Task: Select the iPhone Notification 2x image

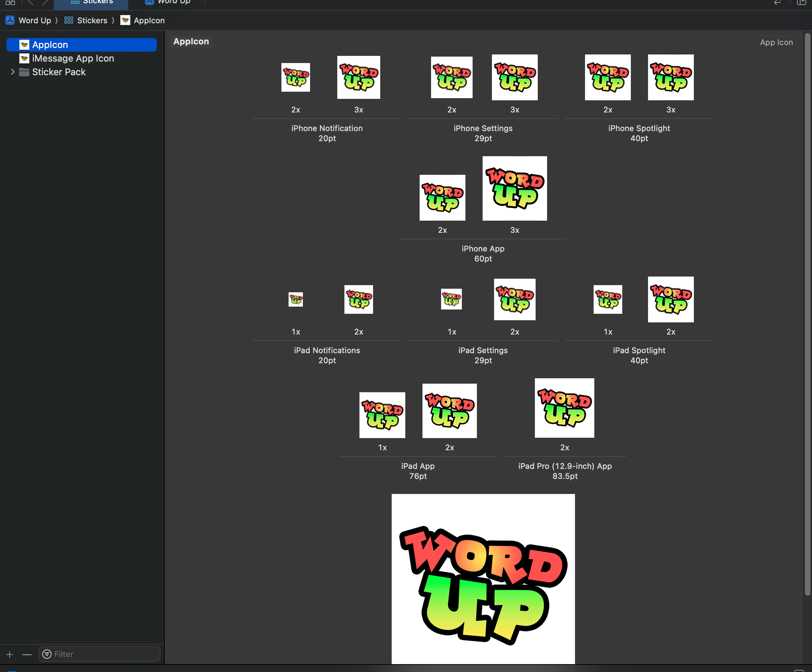Action: click(x=295, y=77)
